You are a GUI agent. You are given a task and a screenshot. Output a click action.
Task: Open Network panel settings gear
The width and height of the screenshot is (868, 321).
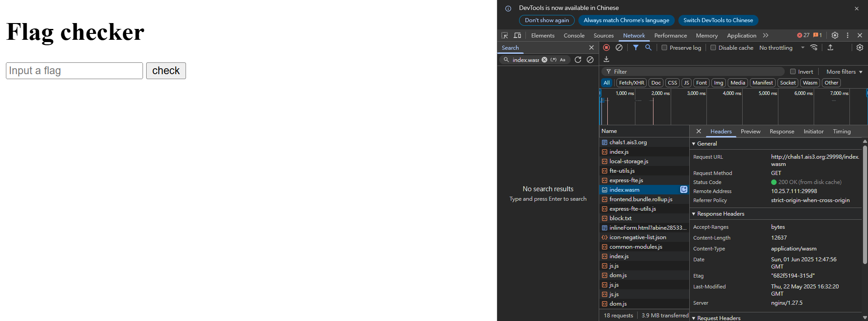pos(860,47)
